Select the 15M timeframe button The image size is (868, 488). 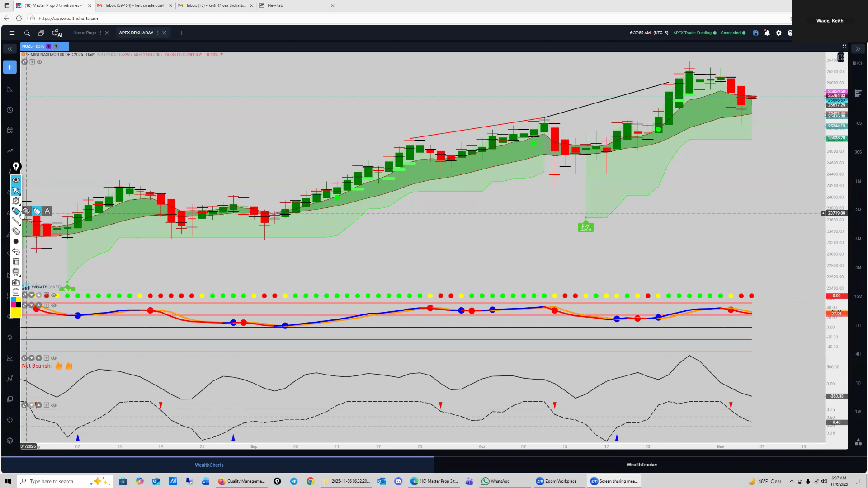click(858, 296)
